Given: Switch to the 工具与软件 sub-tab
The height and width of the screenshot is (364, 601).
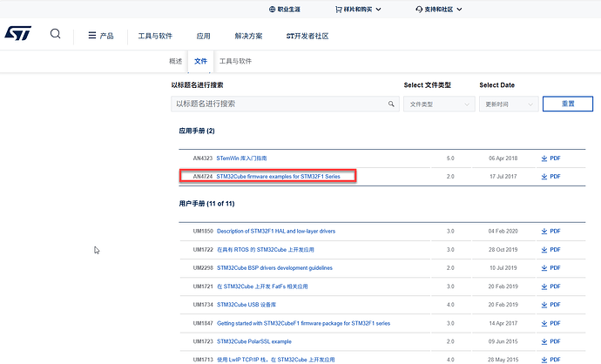Looking at the screenshot, I should [x=235, y=61].
